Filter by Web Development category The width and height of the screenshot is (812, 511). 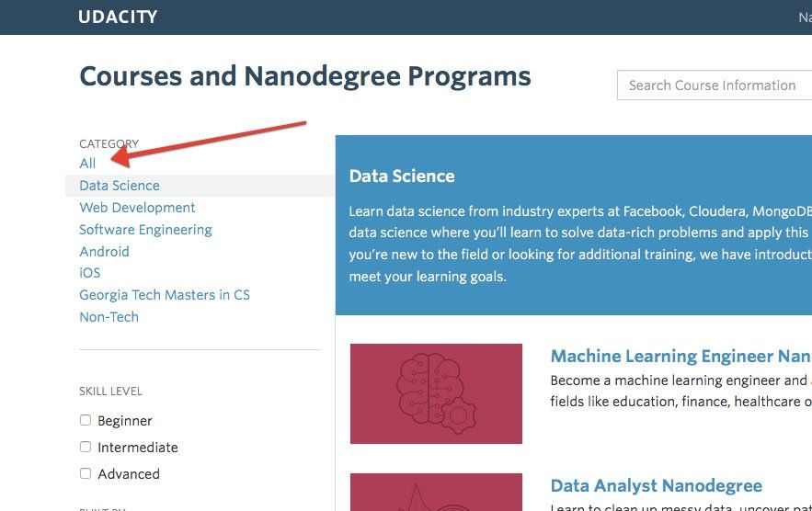tap(137, 208)
